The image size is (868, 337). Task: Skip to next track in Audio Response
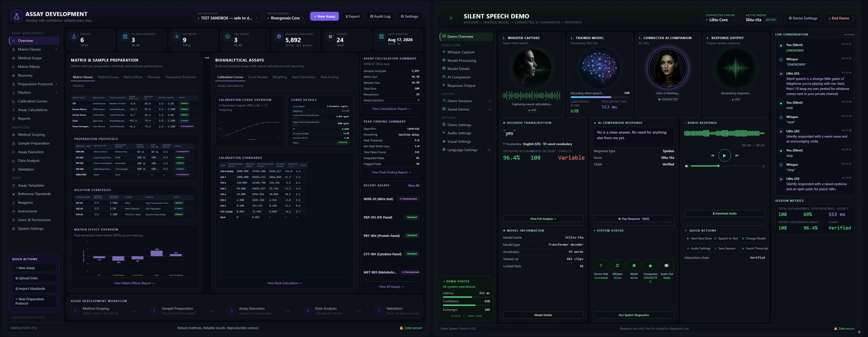[x=737, y=156]
